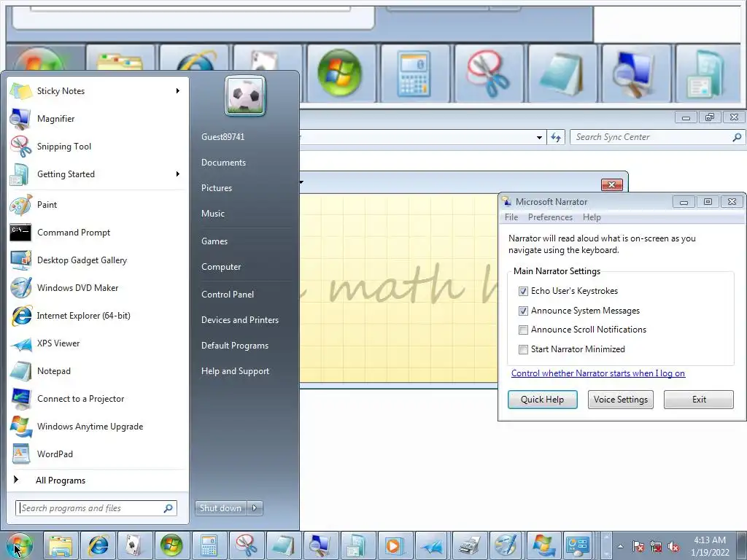Expand the Getting Started submenu arrow

pyautogui.click(x=178, y=174)
